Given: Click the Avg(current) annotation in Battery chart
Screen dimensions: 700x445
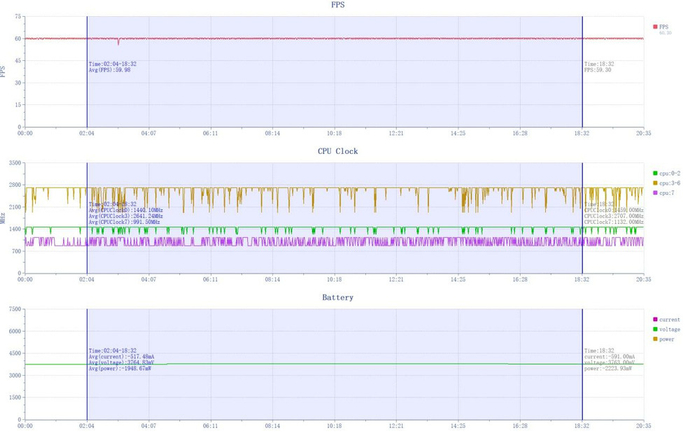Looking at the screenshot, I should coord(121,357).
